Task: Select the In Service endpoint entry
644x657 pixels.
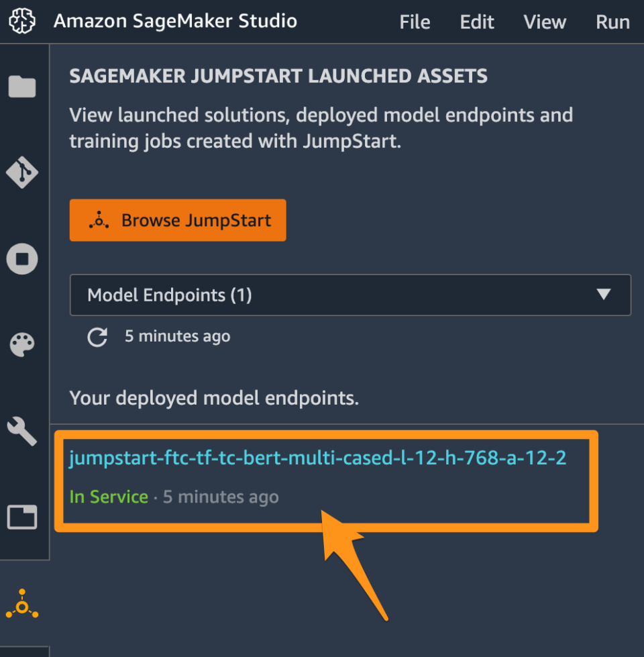Action: (x=109, y=497)
